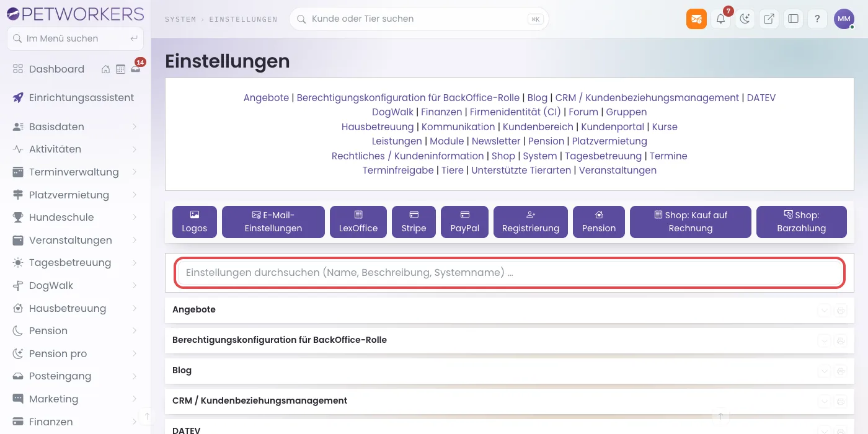Click the external link icon in header
Image resolution: width=868 pixels, height=434 pixels.
[769, 19]
